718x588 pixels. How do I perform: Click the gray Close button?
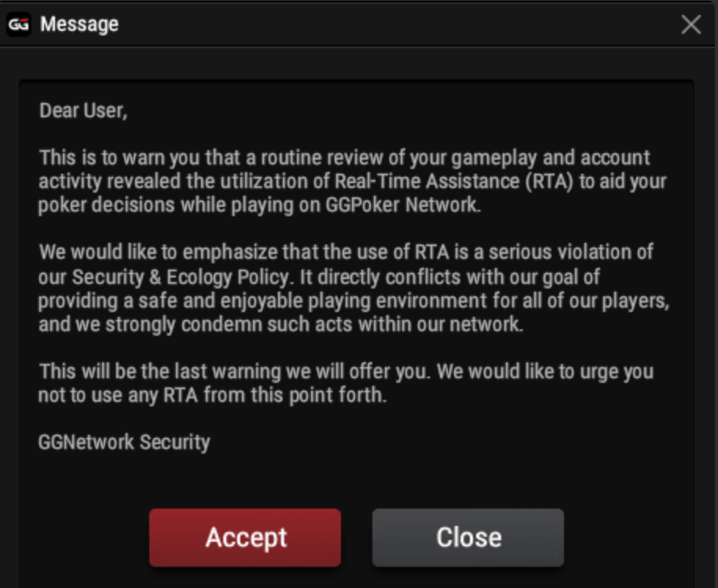click(x=468, y=537)
